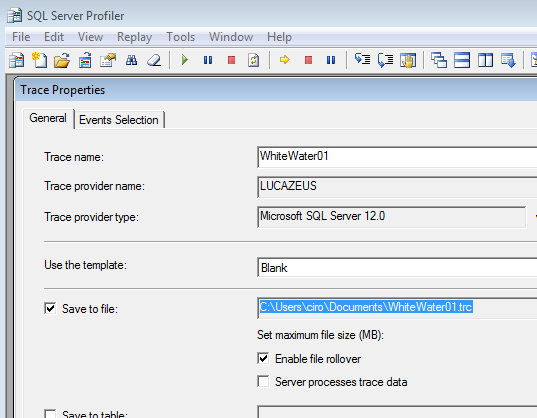537x418 pixels.
Task: Open the View menu
Action: tap(90, 37)
